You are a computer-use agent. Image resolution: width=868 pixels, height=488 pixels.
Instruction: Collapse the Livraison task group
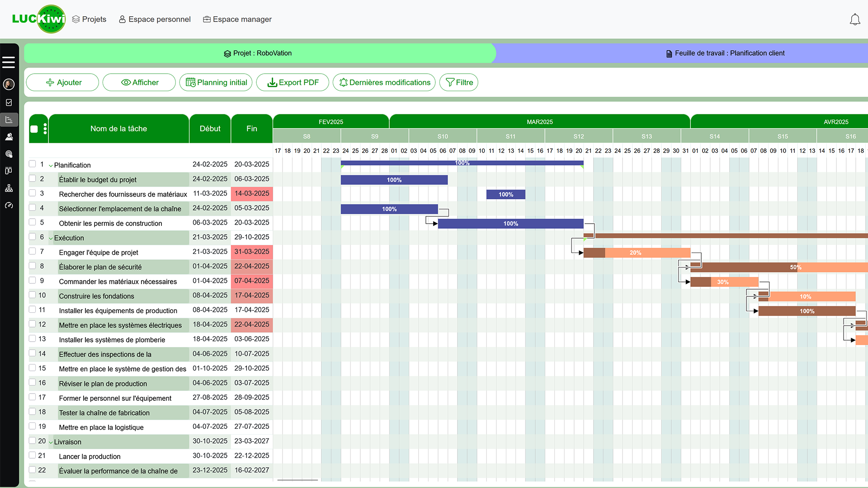click(x=51, y=442)
